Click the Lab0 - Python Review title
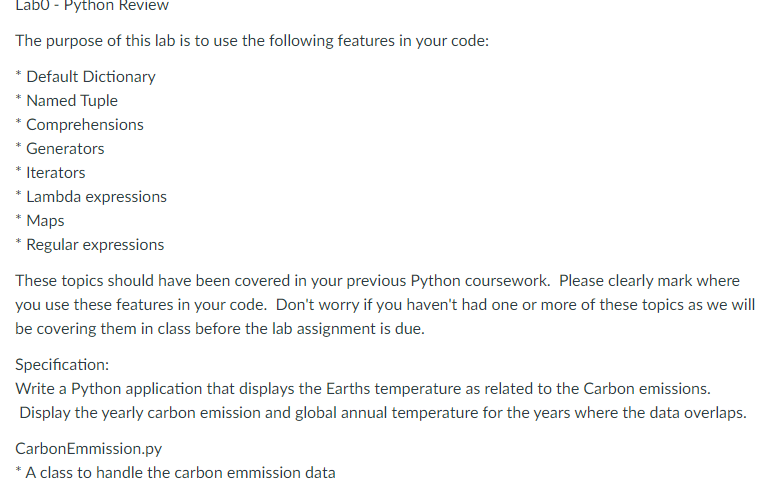Screen dimensions: 780x487 pos(92,5)
